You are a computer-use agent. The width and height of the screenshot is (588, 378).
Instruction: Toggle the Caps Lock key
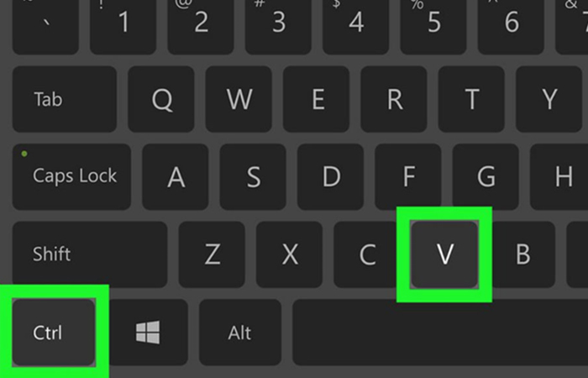coord(71,176)
